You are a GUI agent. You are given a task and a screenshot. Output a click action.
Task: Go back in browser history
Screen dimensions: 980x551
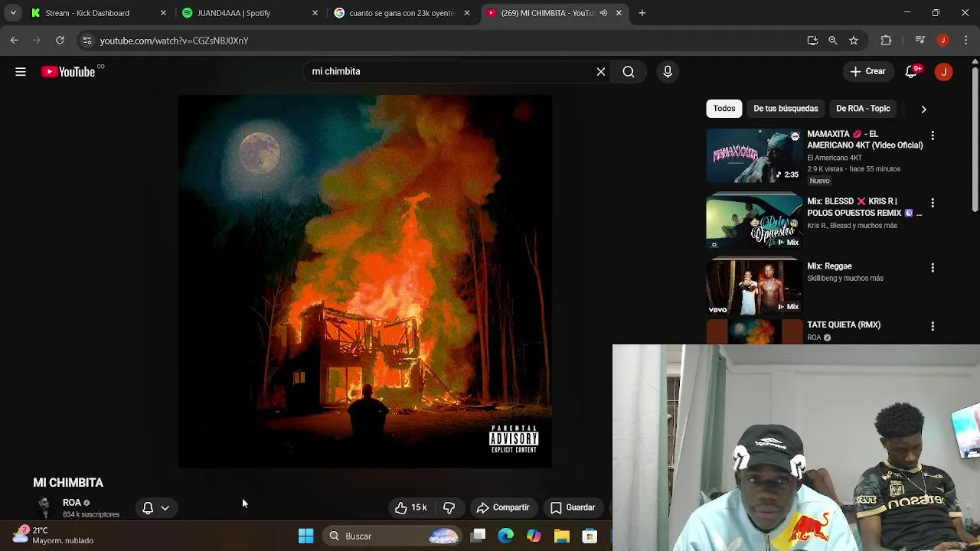click(14, 41)
